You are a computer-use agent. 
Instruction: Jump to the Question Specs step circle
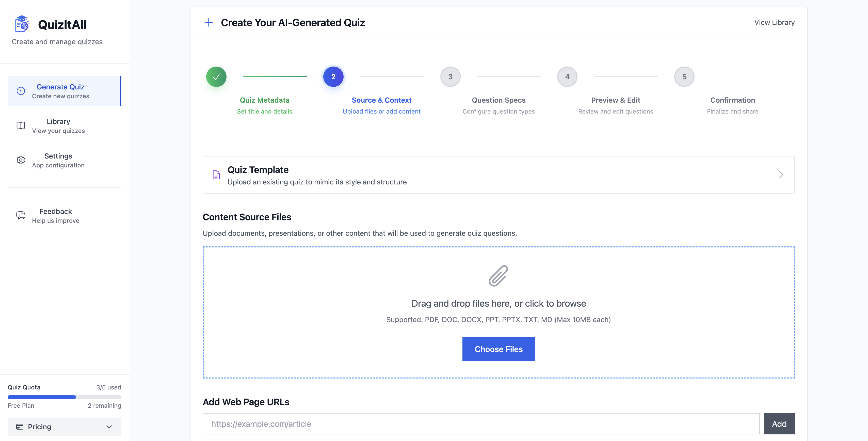(450, 76)
